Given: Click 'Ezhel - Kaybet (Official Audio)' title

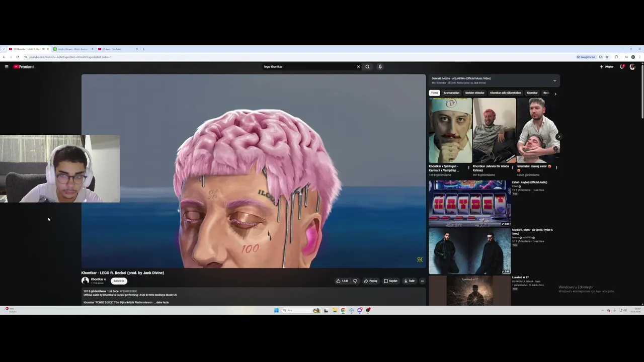Looking at the screenshot, I should coord(529,182).
